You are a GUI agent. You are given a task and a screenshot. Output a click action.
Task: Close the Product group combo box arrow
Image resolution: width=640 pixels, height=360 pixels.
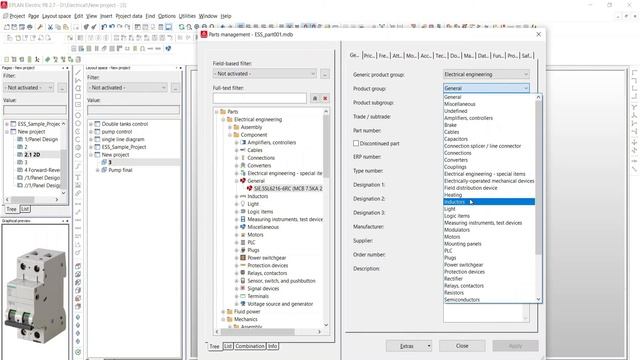click(526, 88)
